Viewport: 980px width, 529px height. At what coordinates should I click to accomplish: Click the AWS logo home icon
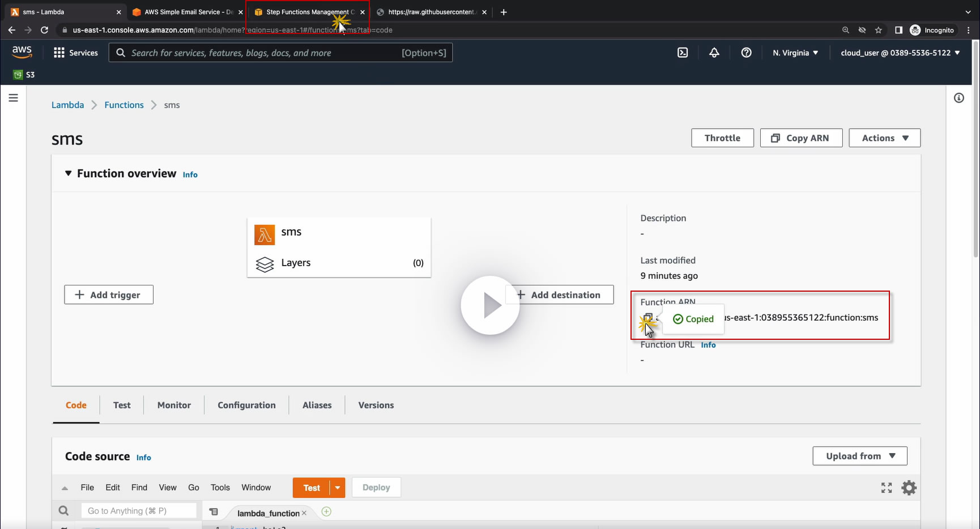(22, 52)
